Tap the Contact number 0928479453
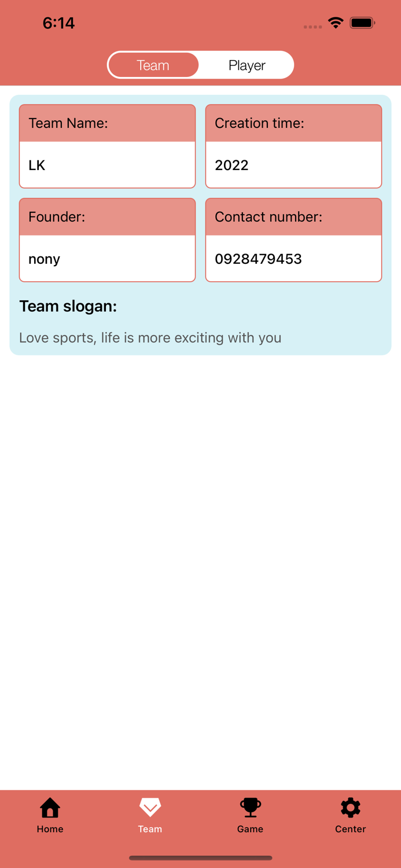Screen dimensions: 401x868 259,259
